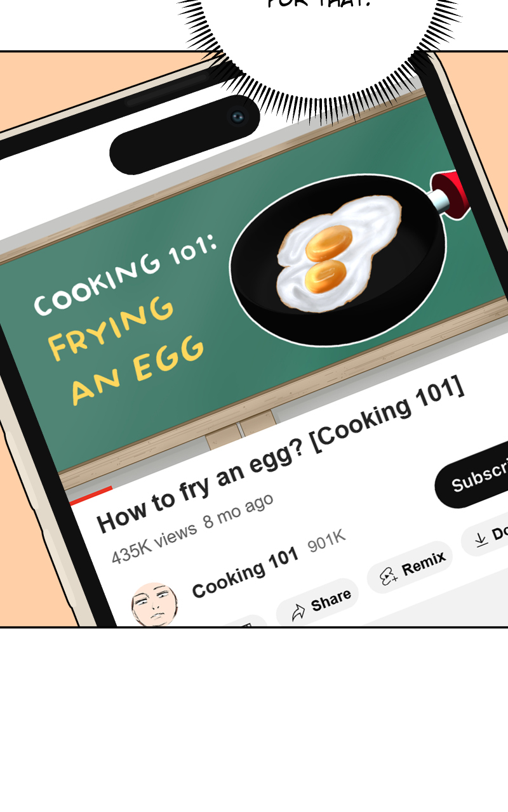Viewport: 508px width, 812px height.
Task: Tap the black dynamic island pill
Action: [185, 136]
